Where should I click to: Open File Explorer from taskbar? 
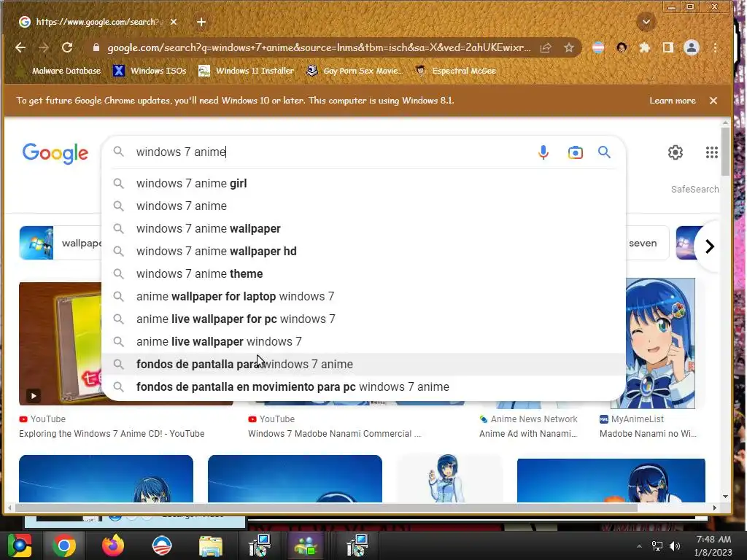[x=211, y=546]
